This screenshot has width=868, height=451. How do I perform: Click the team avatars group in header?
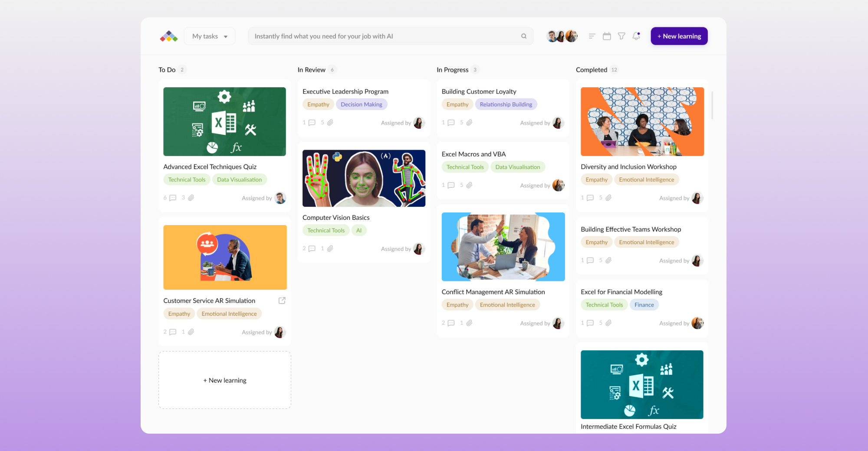pos(562,36)
